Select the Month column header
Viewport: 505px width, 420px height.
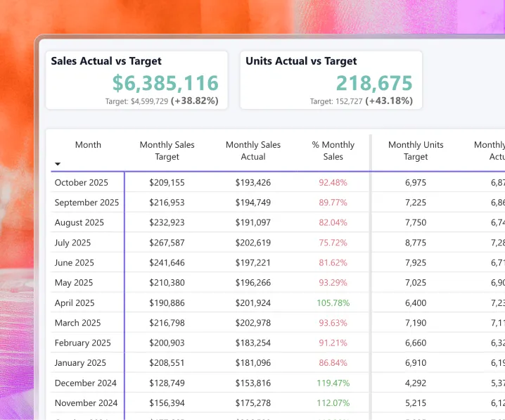(x=88, y=145)
